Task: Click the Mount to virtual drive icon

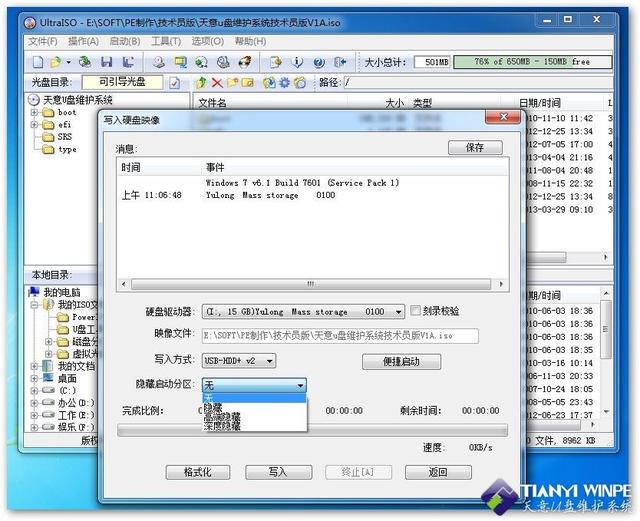Action: pyautogui.click(x=223, y=62)
